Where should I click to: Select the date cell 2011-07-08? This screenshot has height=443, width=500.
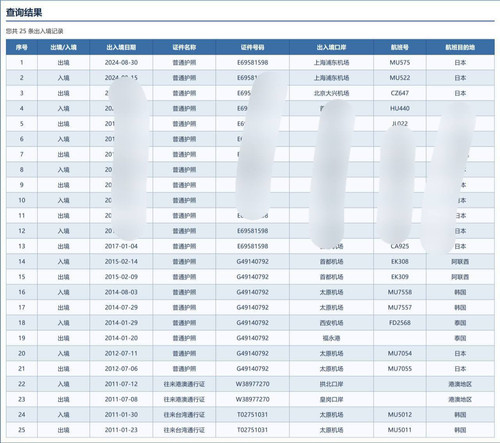(x=121, y=400)
